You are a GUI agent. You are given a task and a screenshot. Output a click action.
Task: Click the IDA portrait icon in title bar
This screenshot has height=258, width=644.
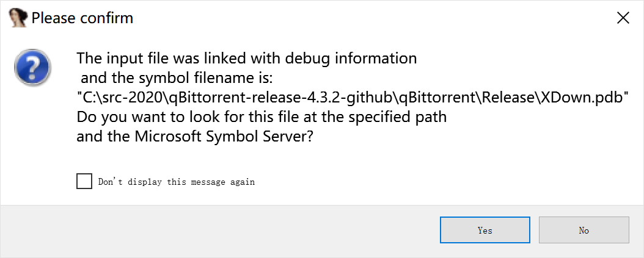18,18
